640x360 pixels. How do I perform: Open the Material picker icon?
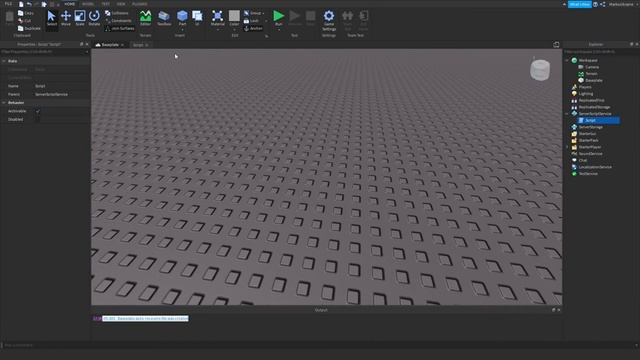pos(218,16)
